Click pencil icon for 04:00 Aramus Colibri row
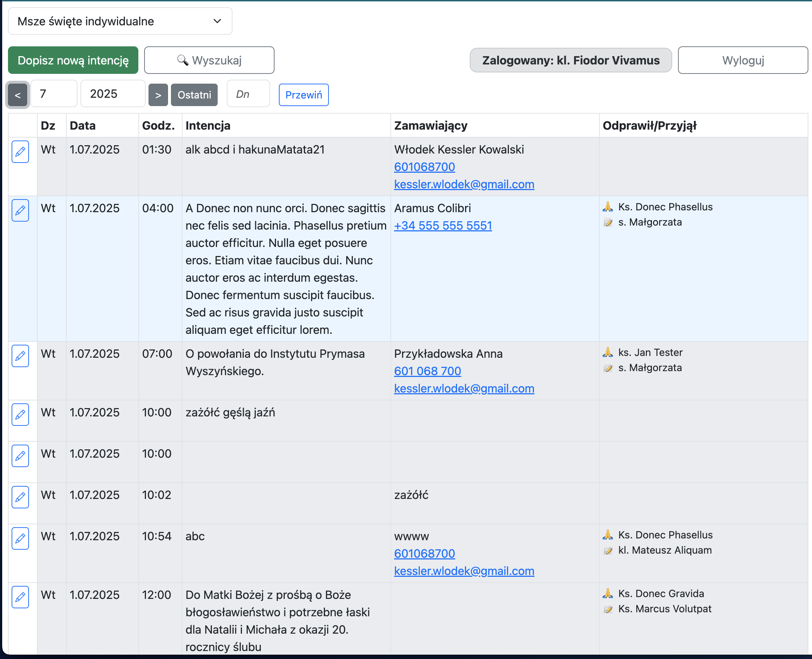This screenshot has width=812, height=659. coord(20,210)
